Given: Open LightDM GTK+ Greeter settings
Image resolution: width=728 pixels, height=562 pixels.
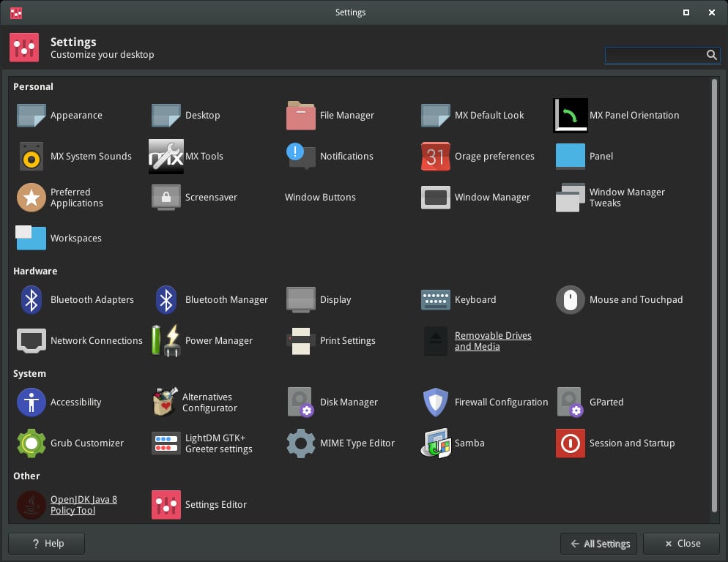Looking at the screenshot, I should 219,443.
